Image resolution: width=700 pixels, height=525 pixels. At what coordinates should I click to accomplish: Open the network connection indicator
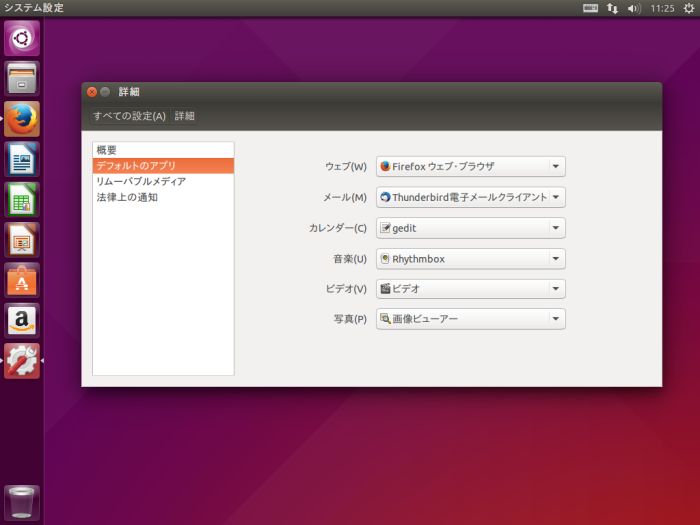coord(612,8)
